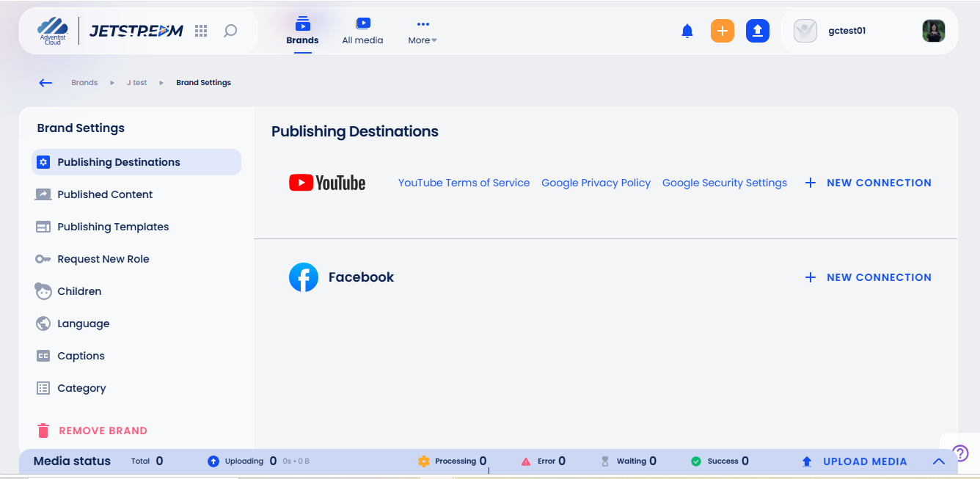Open Published Content settings
The width and height of the screenshot is (980, 479).
[x=136, y=194]
